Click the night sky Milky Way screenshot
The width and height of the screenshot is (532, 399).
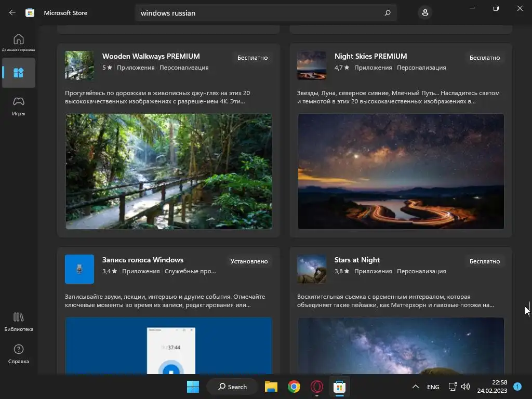(401, 171)
